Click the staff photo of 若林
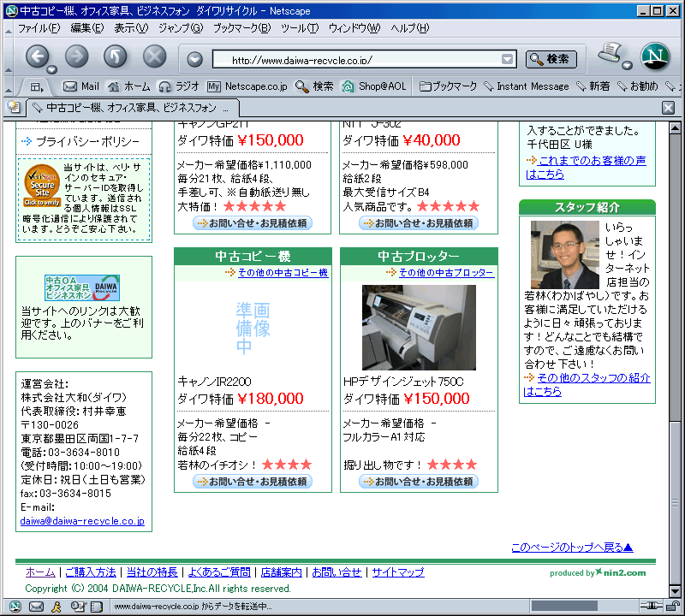 click(x=565, y=254)
